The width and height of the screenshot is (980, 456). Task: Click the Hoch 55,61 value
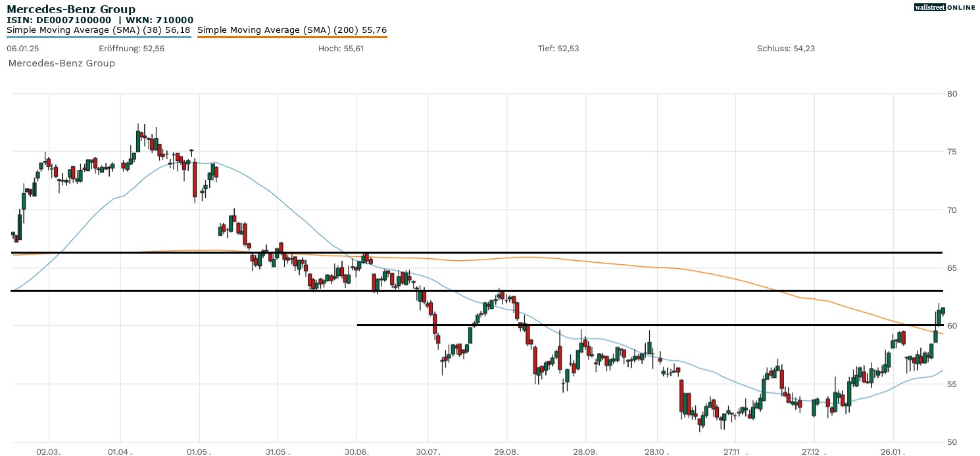[341, 49]
